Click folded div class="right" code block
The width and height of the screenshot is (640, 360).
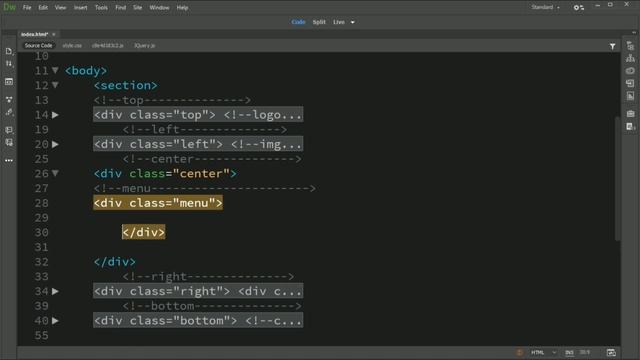198,291
